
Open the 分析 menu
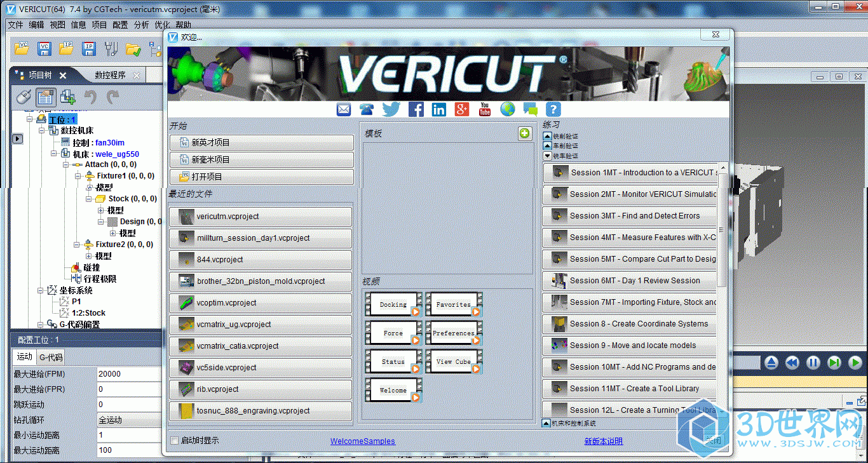[141, 25]
